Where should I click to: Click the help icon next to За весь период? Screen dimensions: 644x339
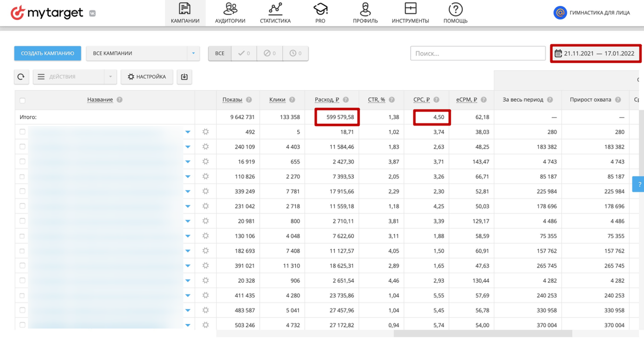(550, 100)
